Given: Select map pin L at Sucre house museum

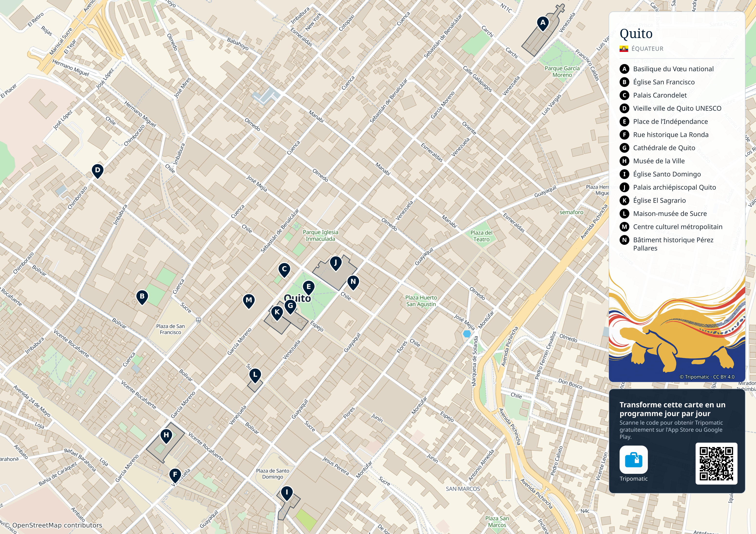Looking at the screenshot, I should [x=255, y=376].
